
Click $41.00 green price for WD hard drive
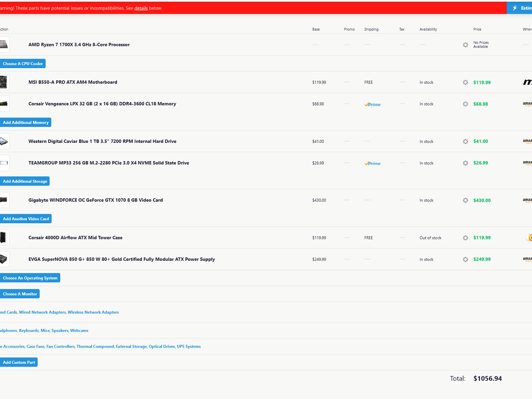[x=481, y=141]
